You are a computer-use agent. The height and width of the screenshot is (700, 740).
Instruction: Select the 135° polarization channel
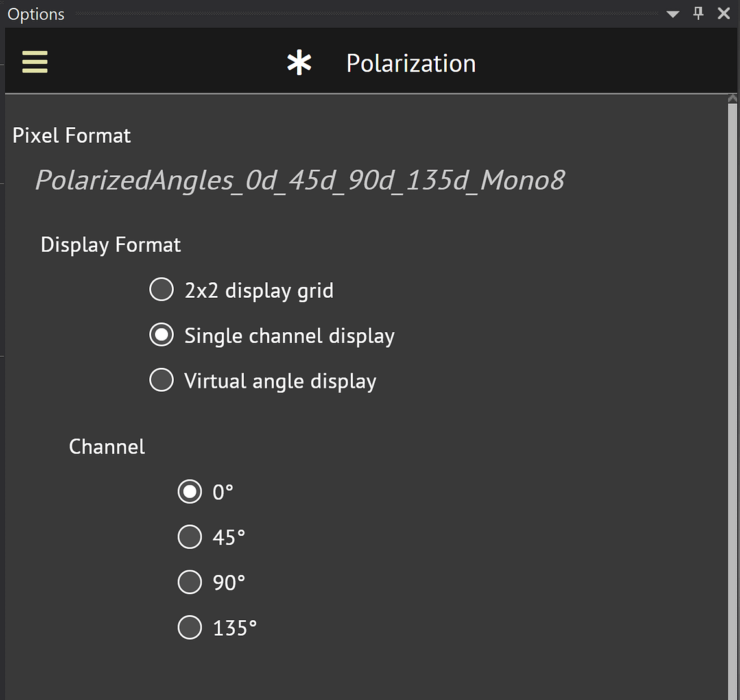point(189,627)
